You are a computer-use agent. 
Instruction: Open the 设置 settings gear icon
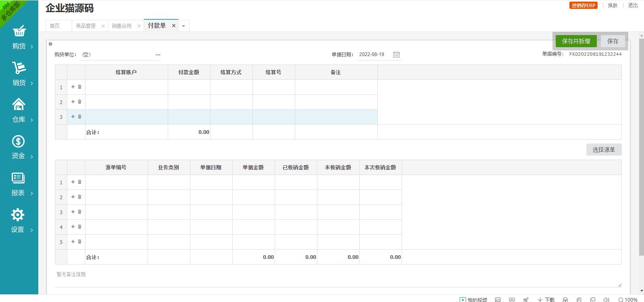pyautogui.click(x=18, y=215)
